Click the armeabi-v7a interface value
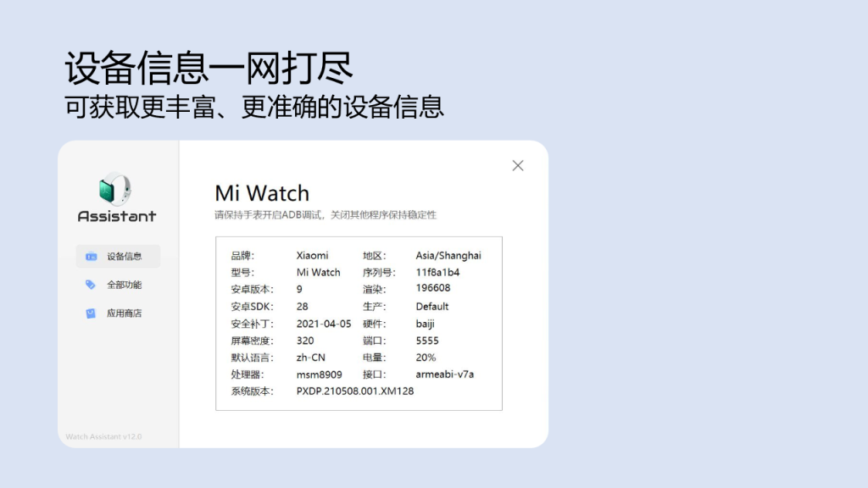The width and height of the screenshot is (868, 488). pyautogui.click(x=444, y=374)
